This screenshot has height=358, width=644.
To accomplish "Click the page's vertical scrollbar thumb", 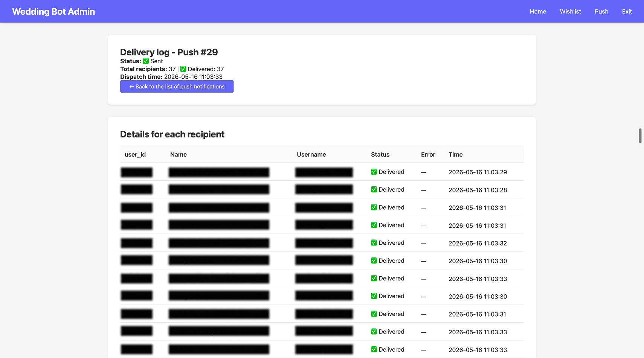I will 640,136.
